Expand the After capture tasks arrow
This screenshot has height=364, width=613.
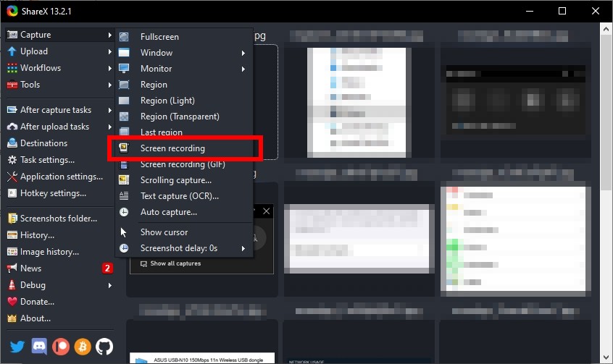pos(110,110)
